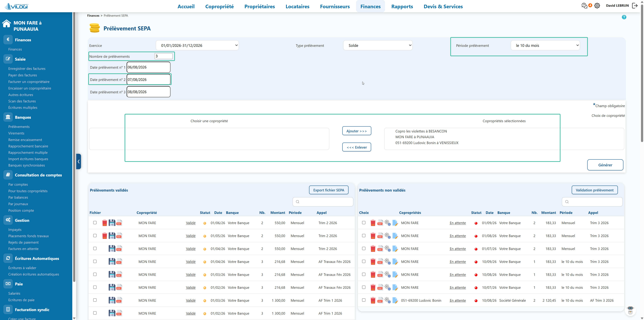The width and height of the screenshot is (644, 320).
Task: Click Export fichier SEPA button
Action: coord(329,190)
